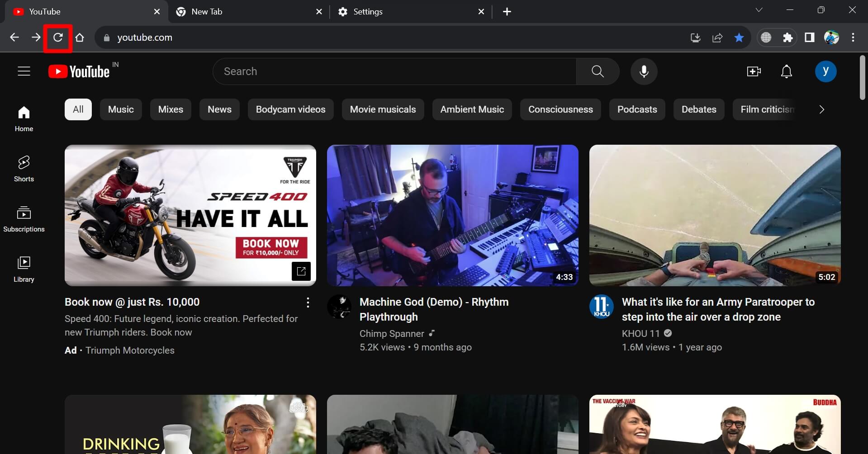This screenshot has width=868, height=454.
Task: Open YouTube Shorts from the sidebar
Action: tap(24, 168)
